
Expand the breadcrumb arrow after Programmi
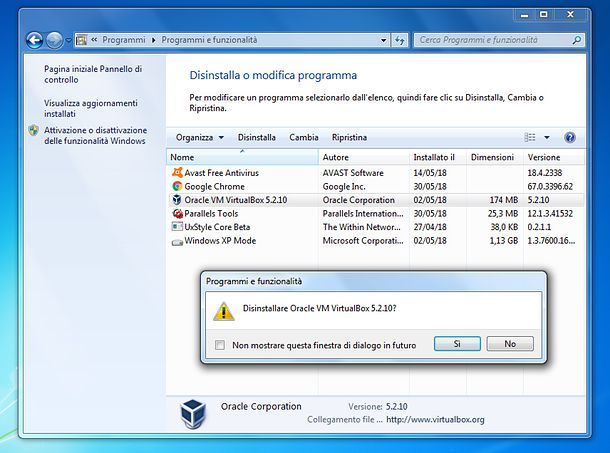tap(154, 40)
